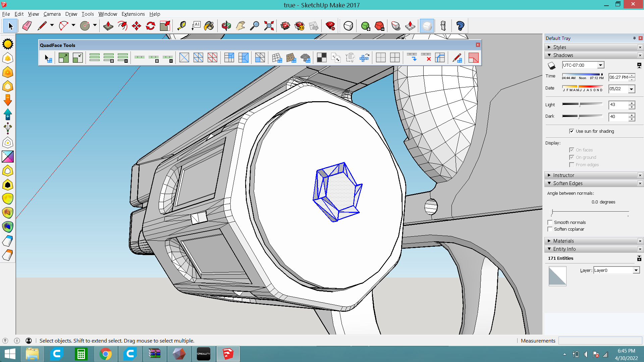This screenshot has height=362, width=644.
Task: Expand the Styles panel
Action: tap(559, 47)
